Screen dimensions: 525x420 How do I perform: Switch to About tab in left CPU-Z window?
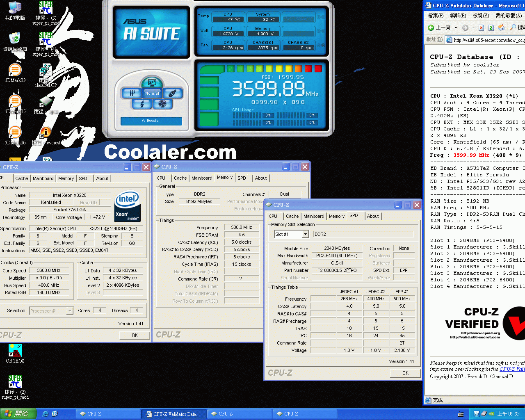coord(102,178)
